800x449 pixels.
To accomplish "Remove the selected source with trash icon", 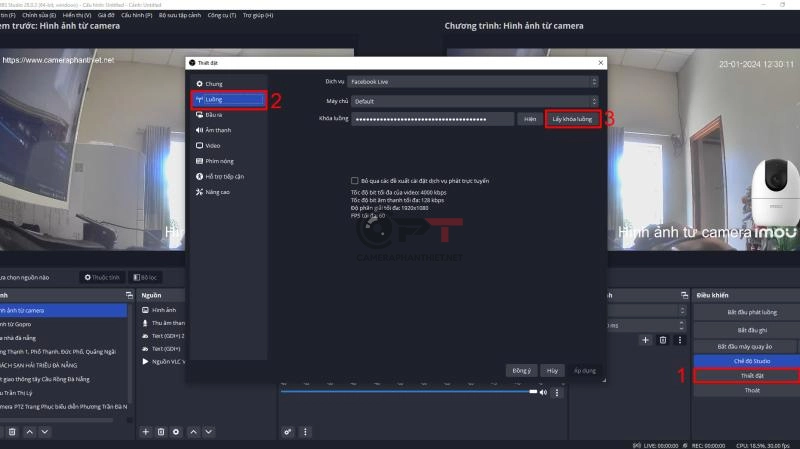I will (x=161, y=432).
